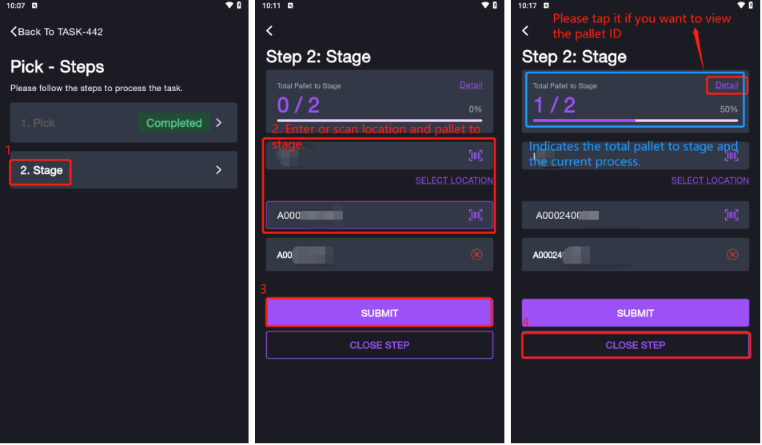Viewport: 762px width, 445px height.
Task: Remove the scanned pallet on the 0 / 2 screen
Action: point(476,255)
